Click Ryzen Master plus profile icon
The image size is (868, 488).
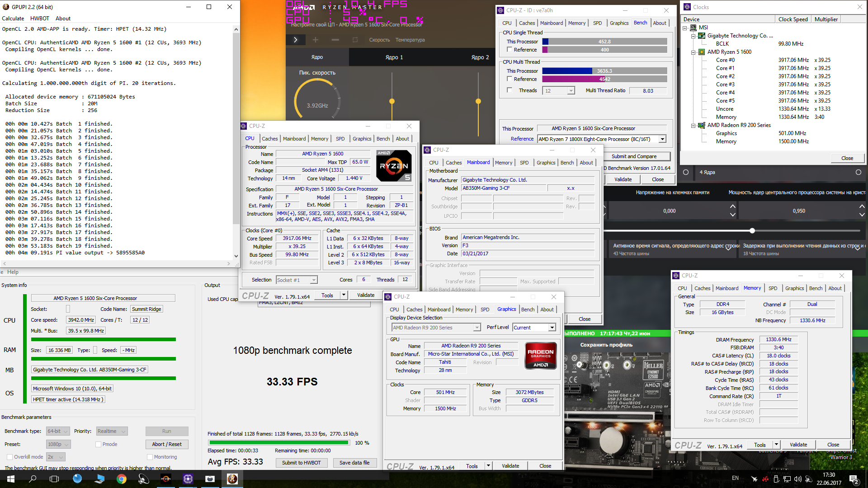[316, 40]
